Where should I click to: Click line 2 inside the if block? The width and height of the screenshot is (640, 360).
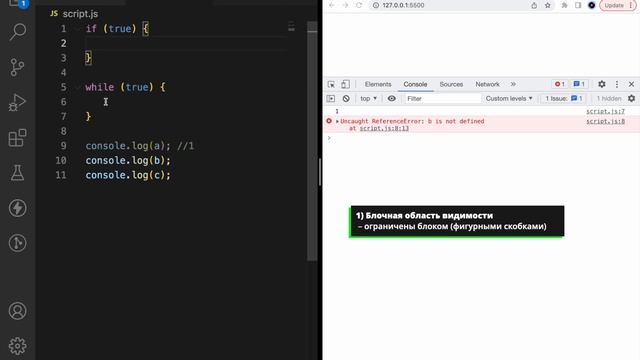click(186, 43)
